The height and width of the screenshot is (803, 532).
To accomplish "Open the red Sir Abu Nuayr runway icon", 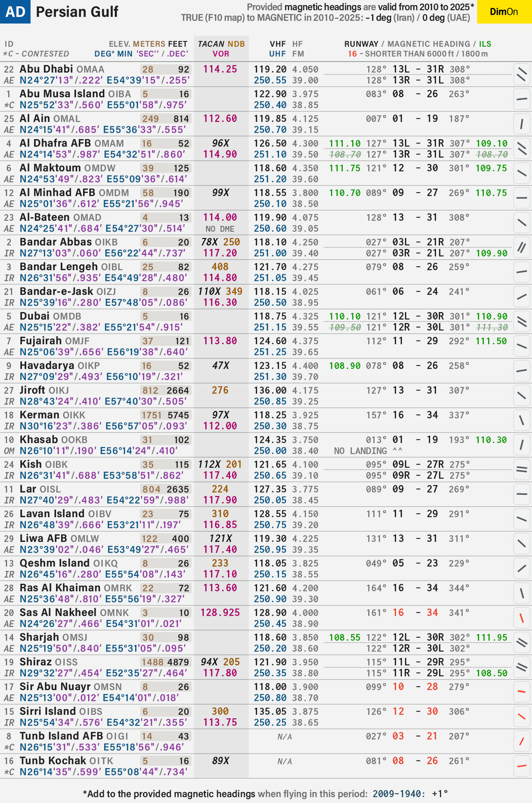I will tap(522, 692).
